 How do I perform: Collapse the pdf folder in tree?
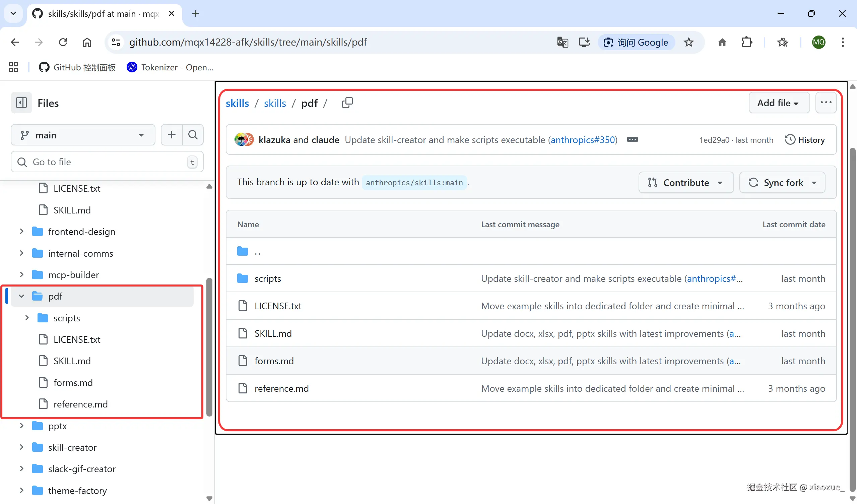(21, 296)
